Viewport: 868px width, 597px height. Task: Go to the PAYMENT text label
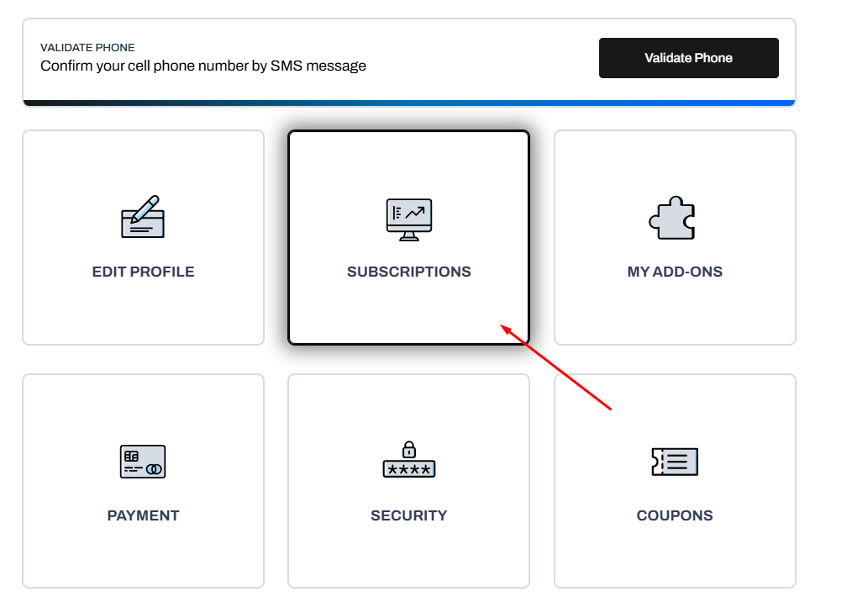(x=144, y=515)
